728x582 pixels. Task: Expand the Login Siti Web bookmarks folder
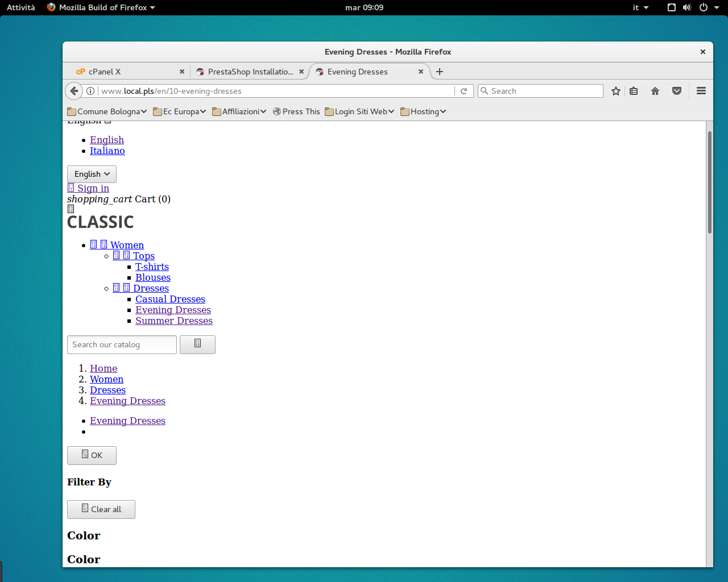coord(359,111)
